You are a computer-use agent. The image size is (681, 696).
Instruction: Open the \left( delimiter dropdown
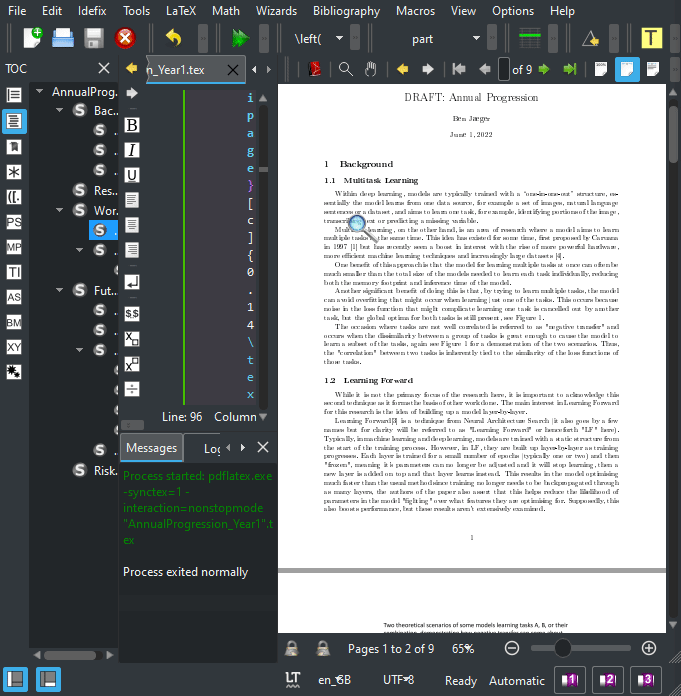tap(339, 38)
